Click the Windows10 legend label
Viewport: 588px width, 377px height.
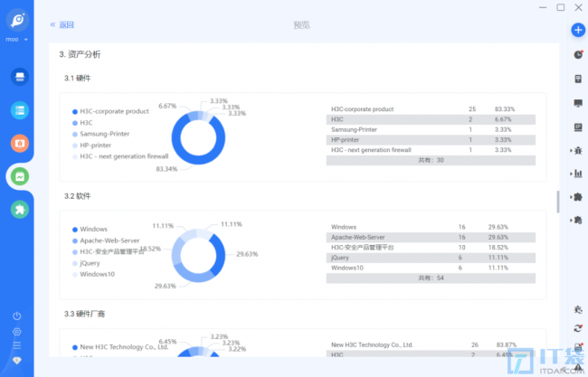[x=97, y=274]
